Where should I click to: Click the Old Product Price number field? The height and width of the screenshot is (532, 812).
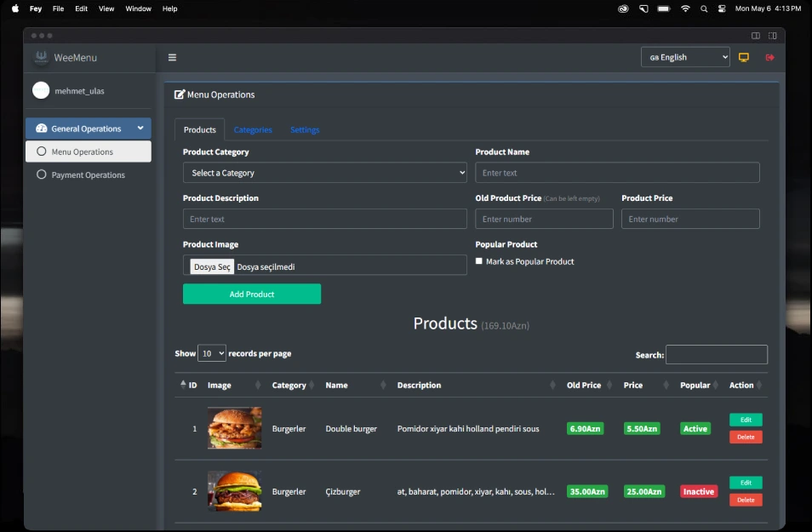(x=544, y=219)
